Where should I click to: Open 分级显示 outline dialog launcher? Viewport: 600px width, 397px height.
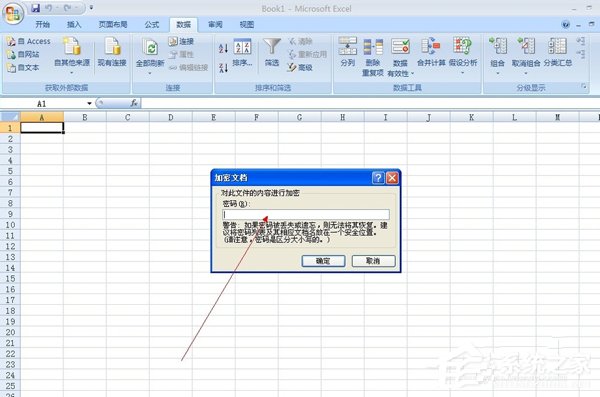point(584,87)
